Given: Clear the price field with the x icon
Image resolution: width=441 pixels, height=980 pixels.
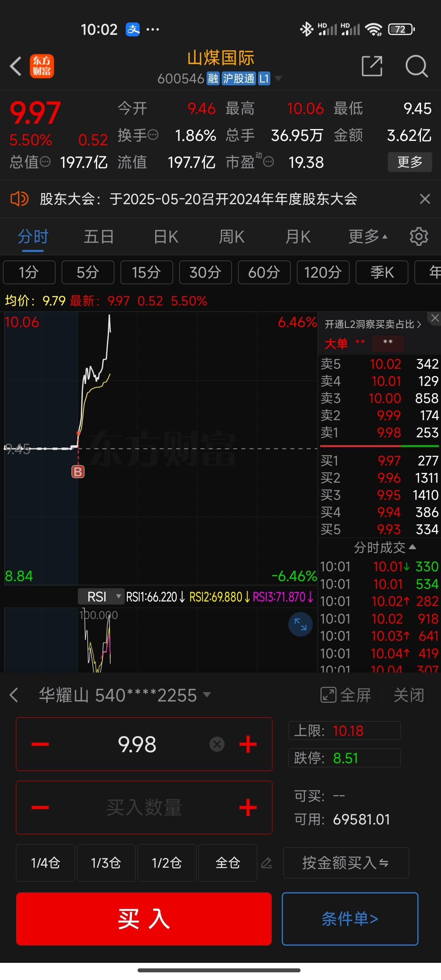Looking at the screenshot, I should pyautogui.click(x=217, y=744).
